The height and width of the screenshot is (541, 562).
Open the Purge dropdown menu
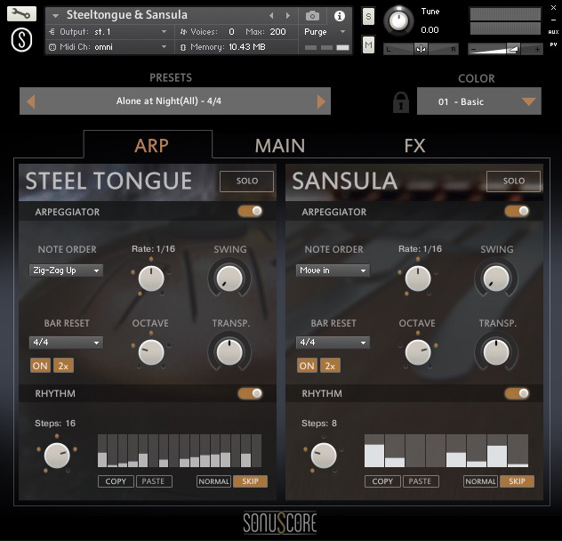click(x=325, y=32)
